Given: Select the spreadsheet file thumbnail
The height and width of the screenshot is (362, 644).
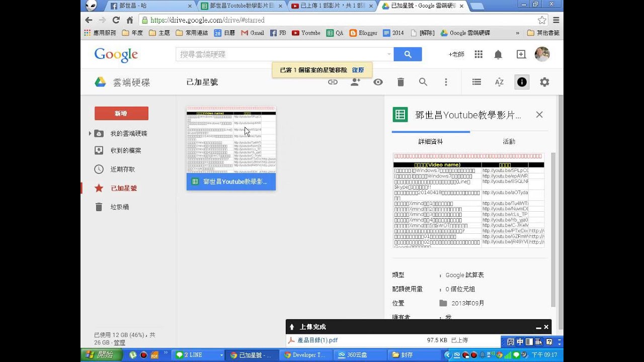Looking at the screenshot, I should (231, 148).
